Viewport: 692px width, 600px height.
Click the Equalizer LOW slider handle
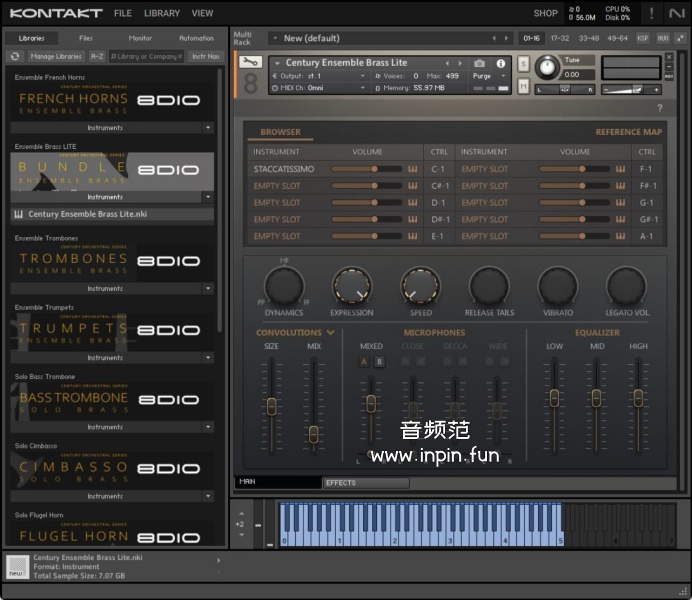click(x=554, y=397)
